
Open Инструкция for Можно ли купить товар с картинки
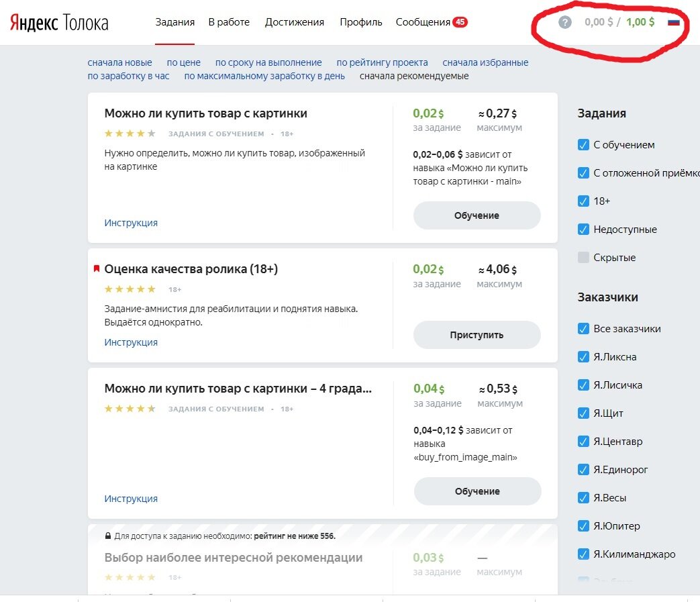(x=131, y=223)
